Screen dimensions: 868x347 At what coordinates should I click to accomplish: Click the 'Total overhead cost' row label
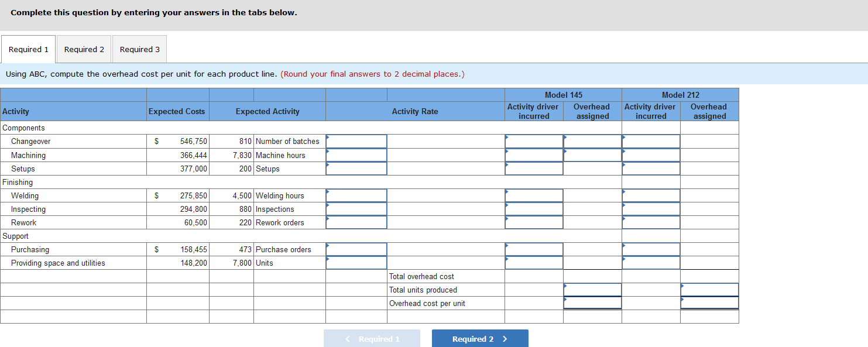(421, 276)
